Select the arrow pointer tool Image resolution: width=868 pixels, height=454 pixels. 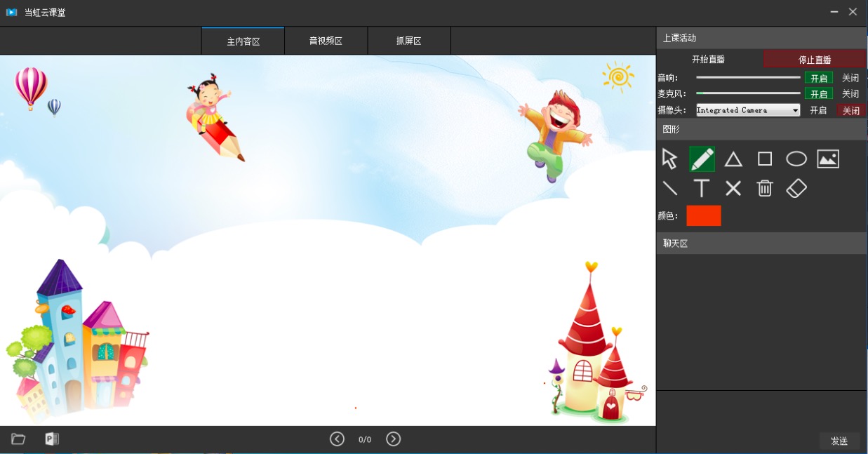[x=669, y=159]
